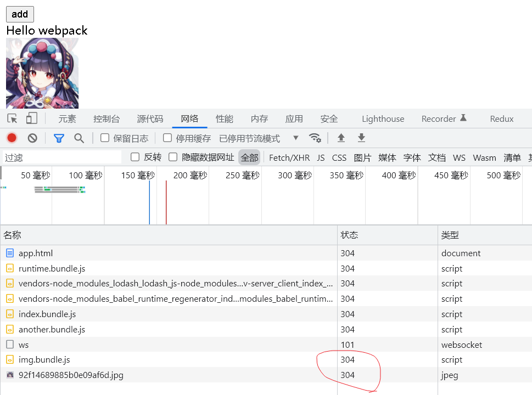Screen dimensions: 532x395
Task: Click the import HAR upload arrow
Action: (x=341, y=138)
